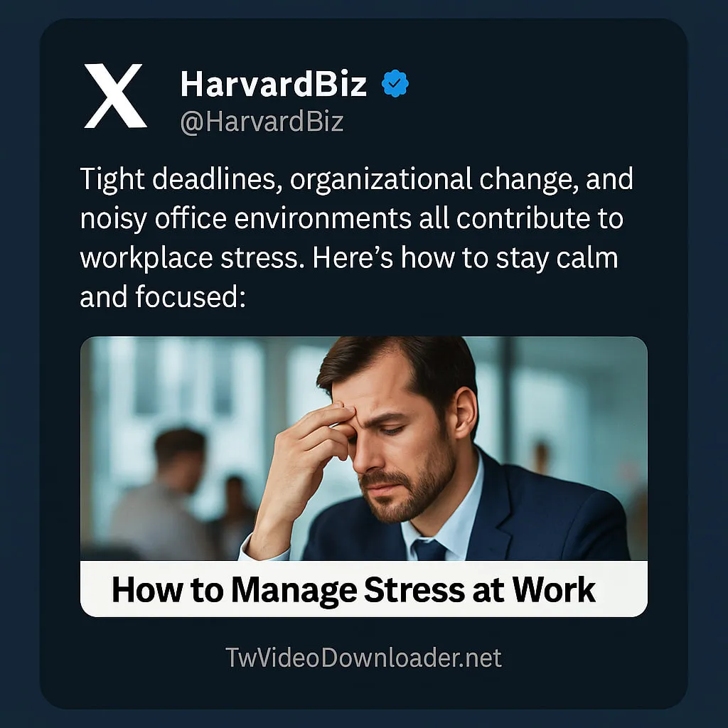Click the man's bearded face in the photo

pos(400,446)
